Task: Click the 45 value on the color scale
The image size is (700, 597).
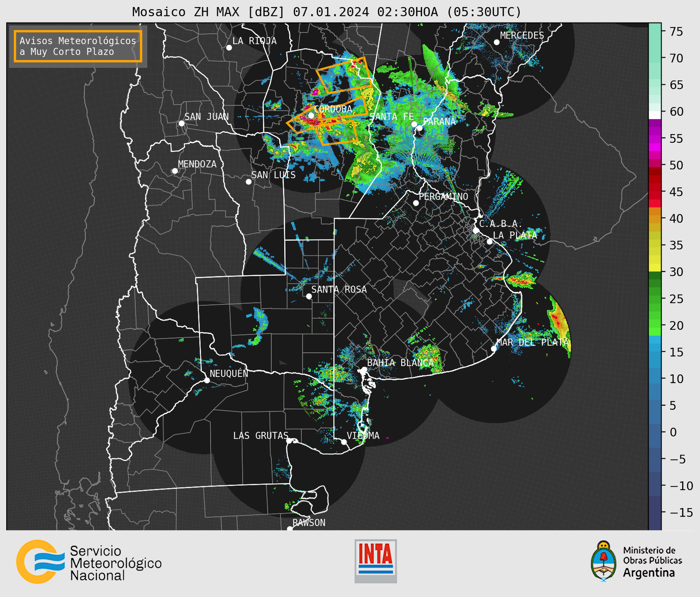Action: tap(676, 192)
